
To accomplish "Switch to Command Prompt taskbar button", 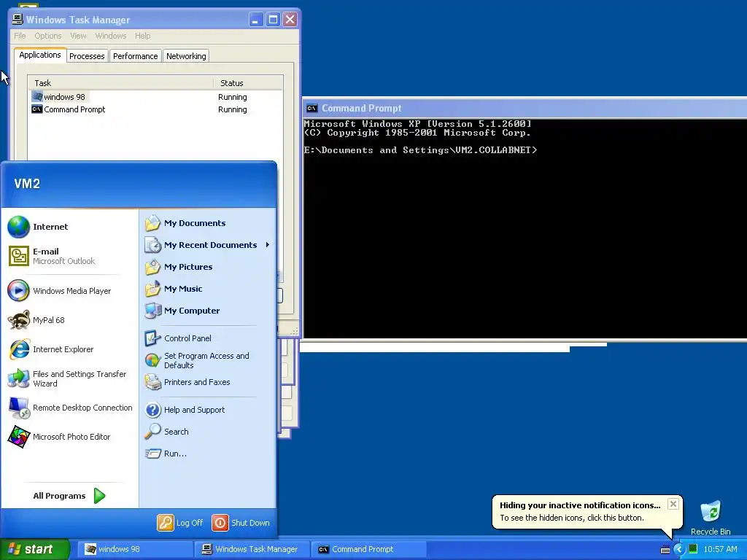I will [x=368, y=550].
